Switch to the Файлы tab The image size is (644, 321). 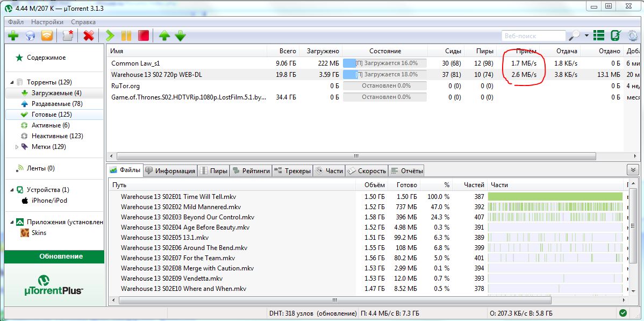[125, 170]
